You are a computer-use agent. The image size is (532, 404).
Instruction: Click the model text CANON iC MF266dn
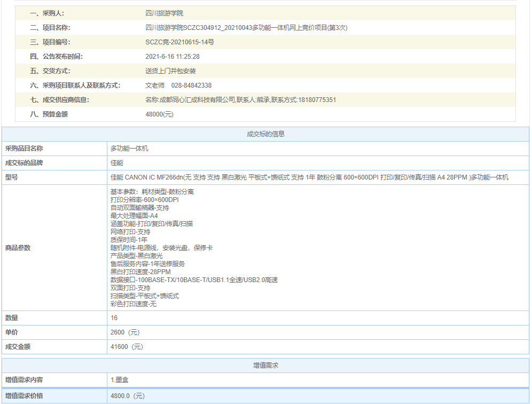tap(154, 177)
